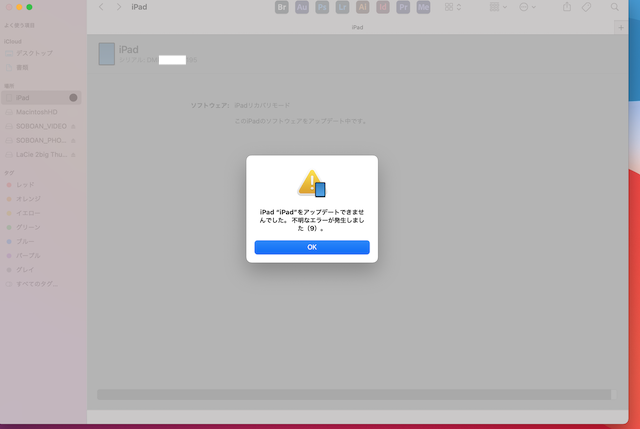Open LaCie 2big Thu... volume
Screen dimensions: 640x429
click(x=41, y=155)
